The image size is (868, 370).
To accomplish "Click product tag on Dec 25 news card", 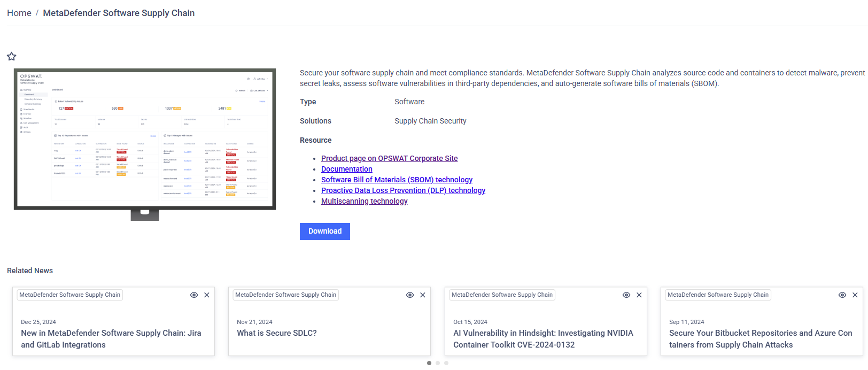I will (70, 295).
